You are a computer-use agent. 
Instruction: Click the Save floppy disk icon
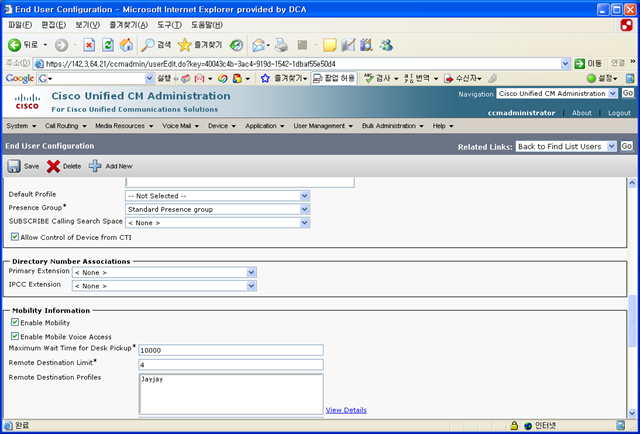14,166
